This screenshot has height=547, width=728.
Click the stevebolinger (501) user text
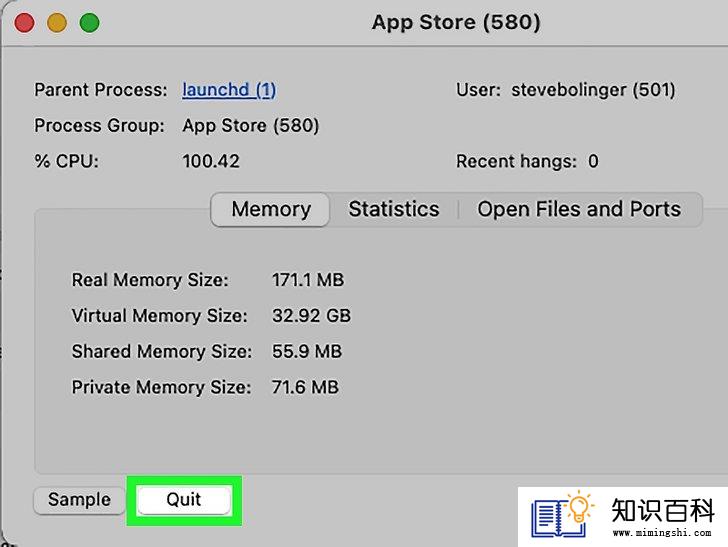click(x=593, y=90)
